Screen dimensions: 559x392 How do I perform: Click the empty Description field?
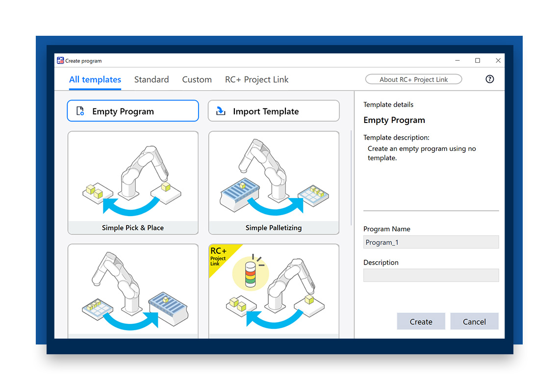(x=431, y=275)
